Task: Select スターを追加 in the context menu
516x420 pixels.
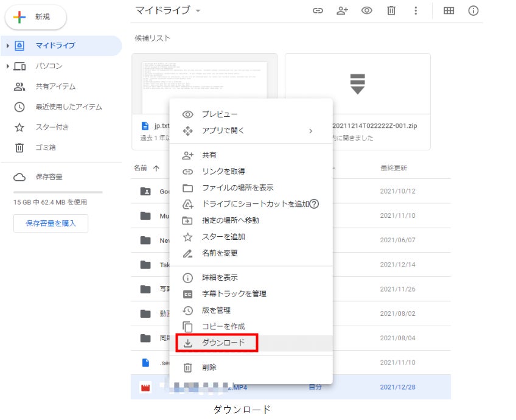Action: (x=251, y=237)
